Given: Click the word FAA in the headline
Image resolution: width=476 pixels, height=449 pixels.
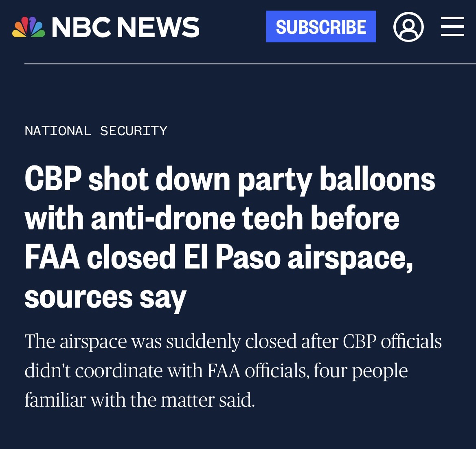Looking at the screenshot, I should coord(52,258).
